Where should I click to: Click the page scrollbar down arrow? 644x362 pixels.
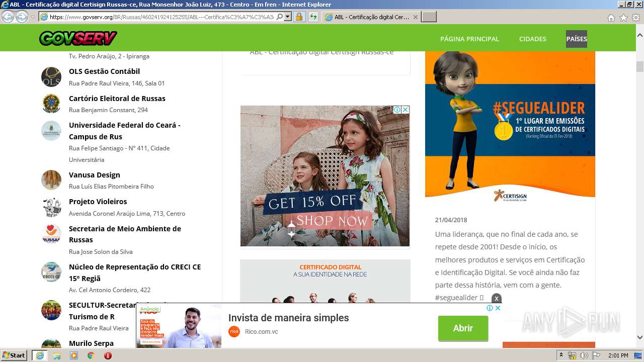point(639,337)
